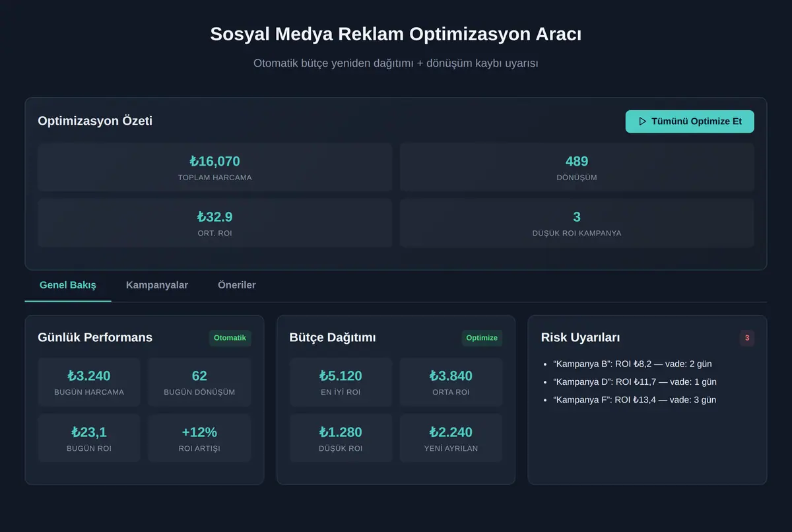Click the Bütçe Dağıtımı heading
This screenshot has height=532, width=792.
pos(333,337)
